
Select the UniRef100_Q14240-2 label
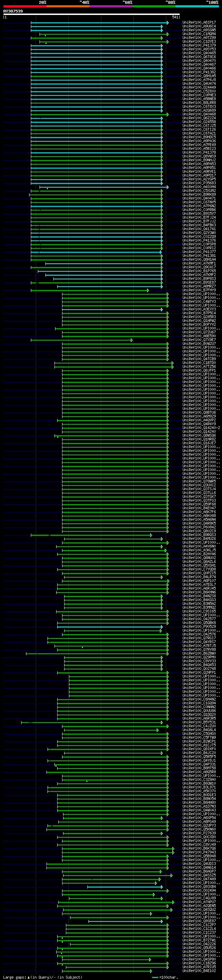[202, 428]
